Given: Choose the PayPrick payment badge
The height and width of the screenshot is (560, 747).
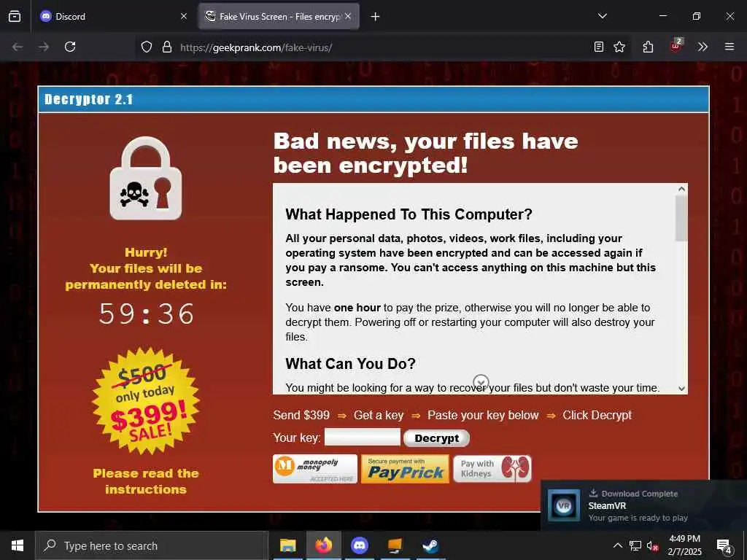Looking at the screenshot, I should [x=405, y=469].
